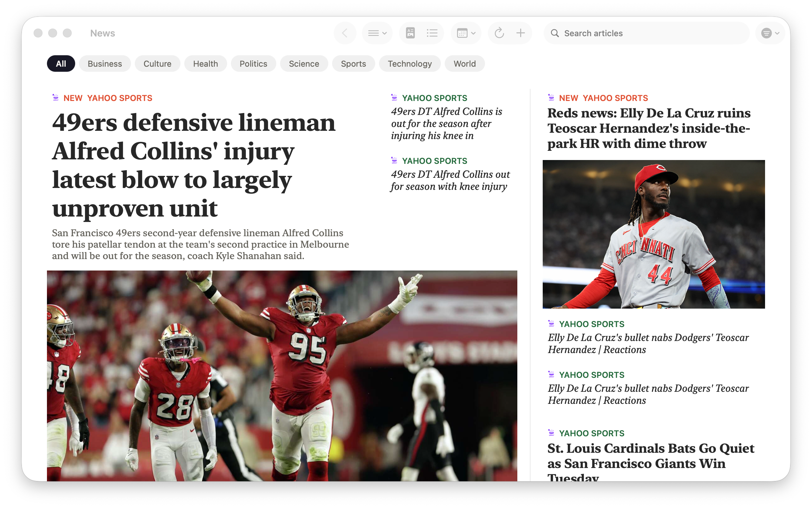Screen dimensions: 812x508
Task: Click Yahoo Sports label above St. Louis Cardinals article
Action: [592, 433]
